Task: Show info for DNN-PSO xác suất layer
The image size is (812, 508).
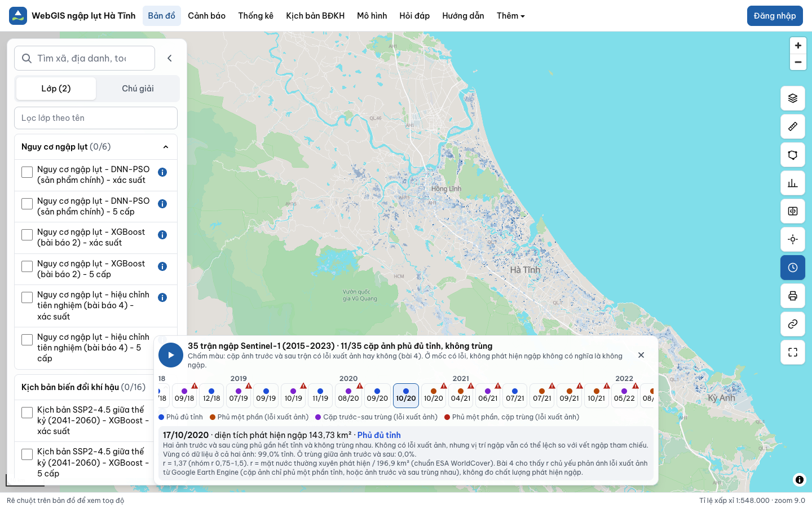Action: click(x=162, y=172)
